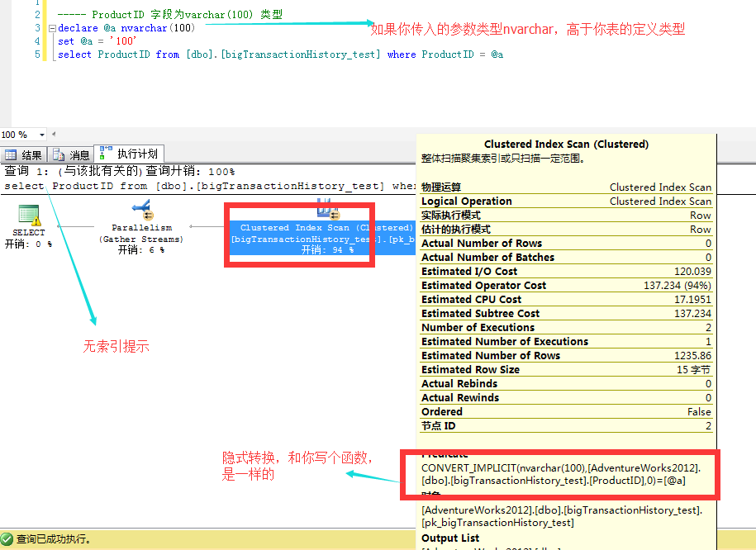This screenshot has width=756, height=550.
Task: Click the Estimated I/O Cost value 120.039
Action: (692, 272)
